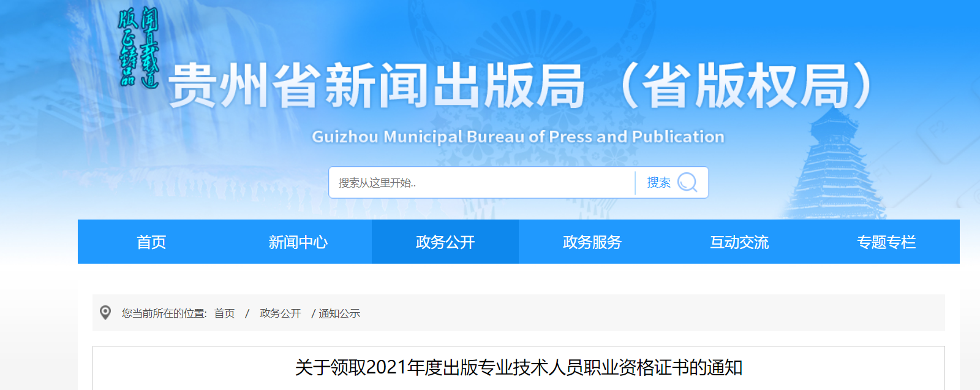The height and width of the screenshot is (390, 980).
Task: Open 政务服务 from the navigation bar
Action: coord(592,242)
